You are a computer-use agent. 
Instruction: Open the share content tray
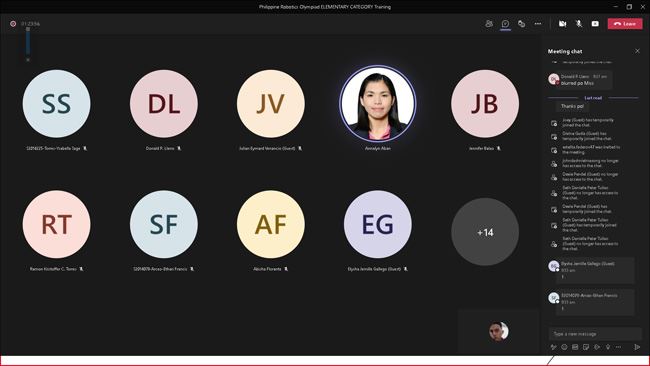(595, 24)
